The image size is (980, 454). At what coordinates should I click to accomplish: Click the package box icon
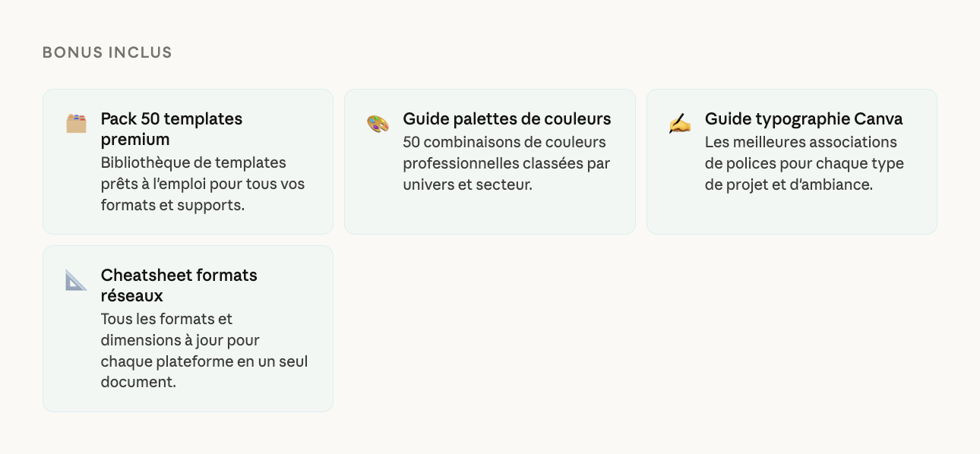coord(76,123)
